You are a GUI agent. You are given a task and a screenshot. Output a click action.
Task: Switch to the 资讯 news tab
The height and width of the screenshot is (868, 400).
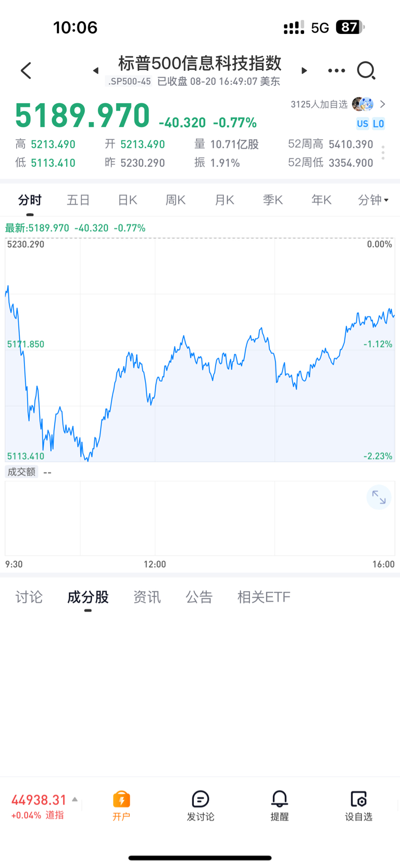(x=147, y=597)
